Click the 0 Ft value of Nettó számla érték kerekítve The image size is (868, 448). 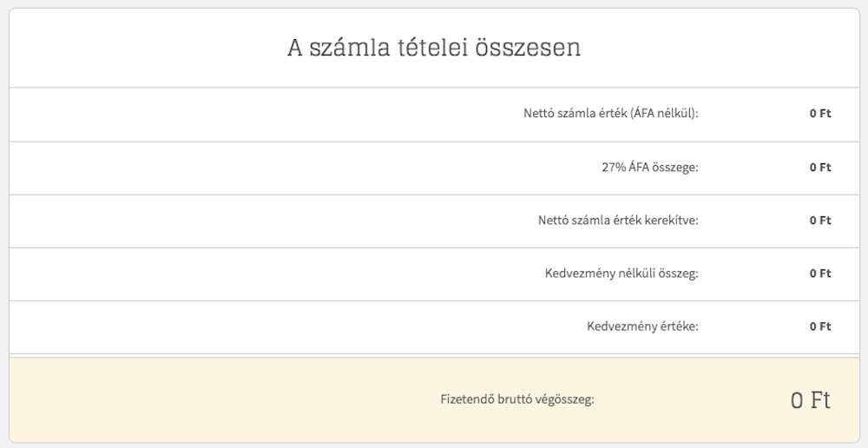[820, 221]
